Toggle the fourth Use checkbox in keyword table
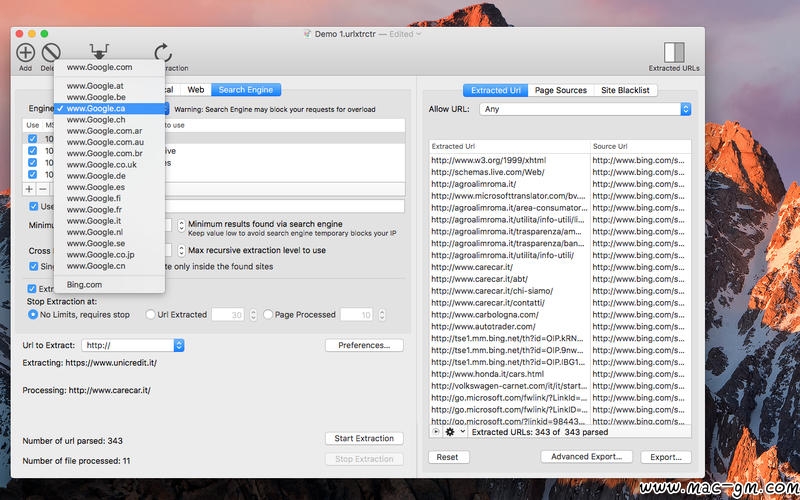800x500 pixels. (x=33, y=174)
